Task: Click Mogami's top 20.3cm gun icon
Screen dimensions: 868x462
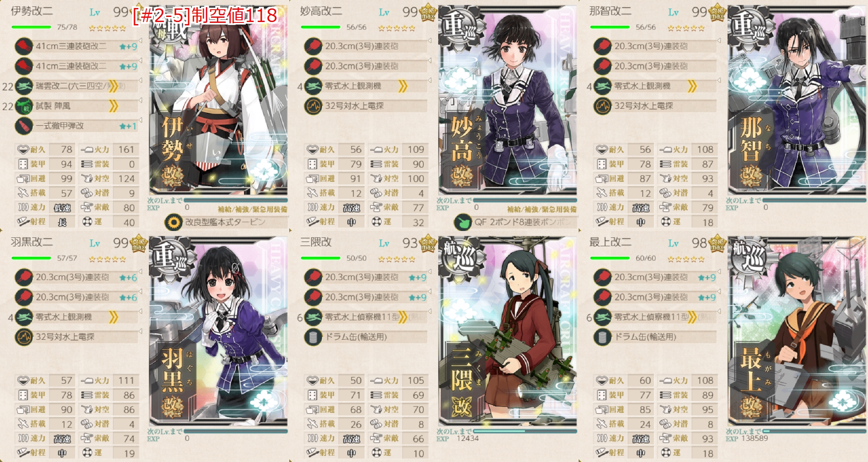Action: [602, 278]
